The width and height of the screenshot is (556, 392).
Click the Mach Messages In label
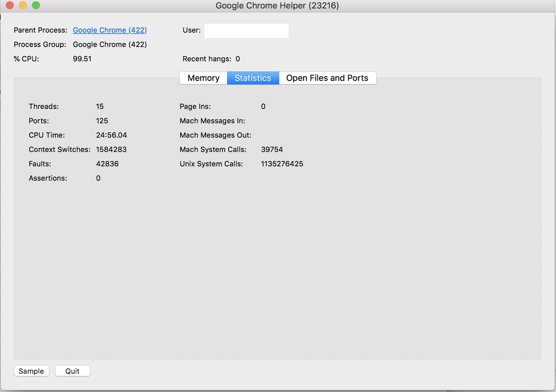coord(212,121)
